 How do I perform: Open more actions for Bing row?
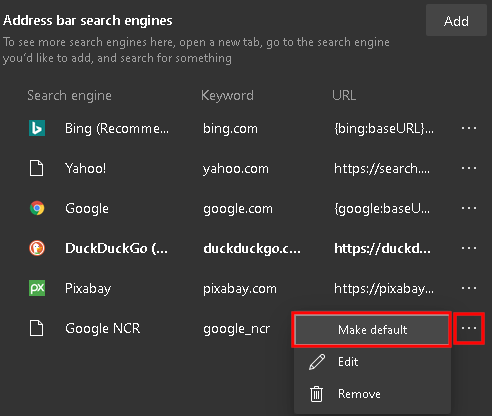[x=469, y=128]
